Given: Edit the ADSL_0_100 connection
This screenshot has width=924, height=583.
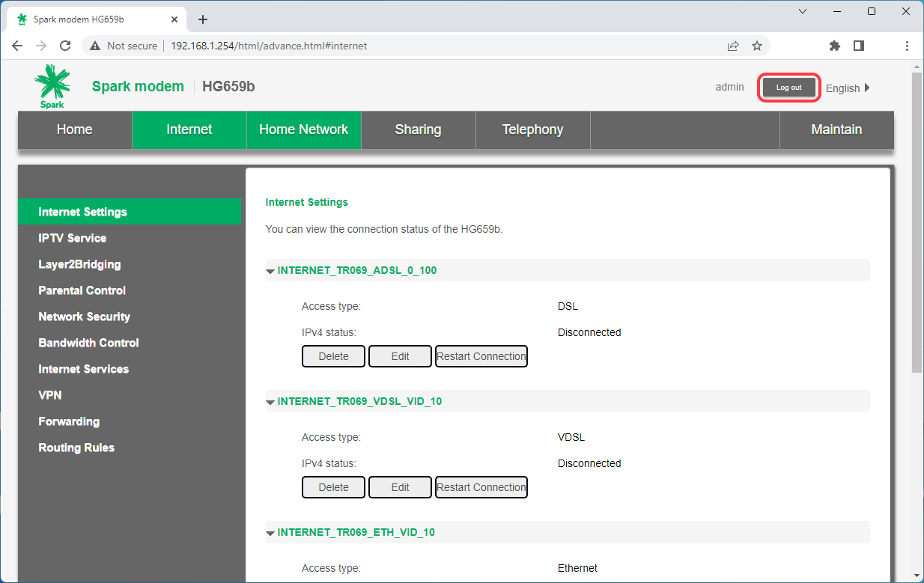Looking at the screenshot, I should (x=400, y=356).
